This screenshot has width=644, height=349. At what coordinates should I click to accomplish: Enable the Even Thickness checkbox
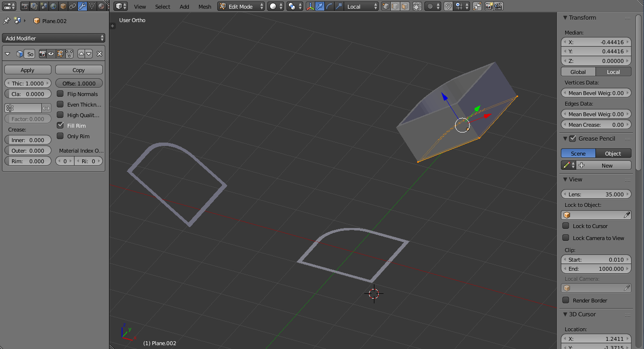pos(60,104)
